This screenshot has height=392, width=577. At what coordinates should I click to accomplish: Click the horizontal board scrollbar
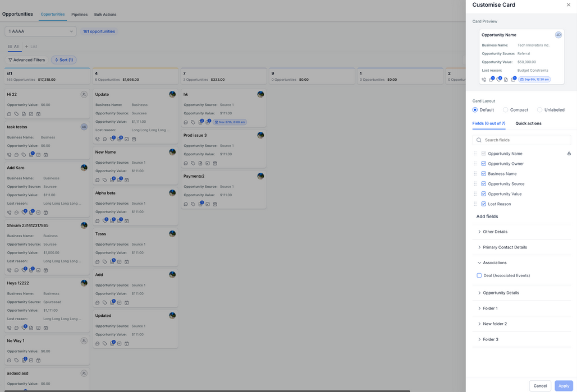[x=207, y=391]
